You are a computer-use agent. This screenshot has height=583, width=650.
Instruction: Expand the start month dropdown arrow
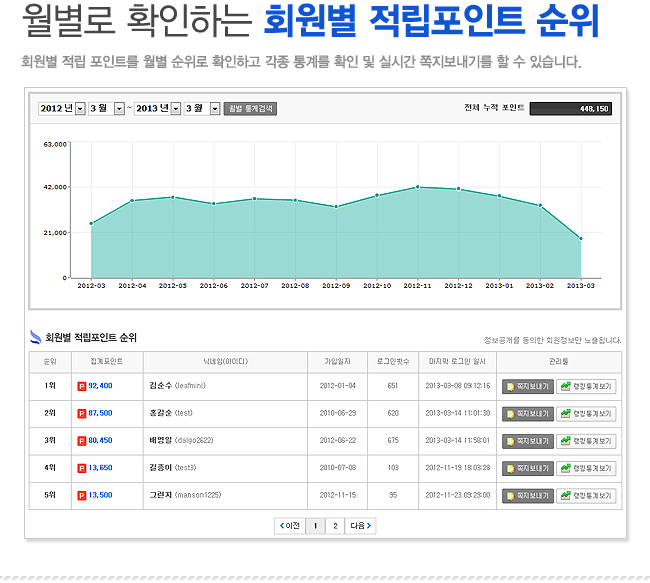(x=119, y=109)
